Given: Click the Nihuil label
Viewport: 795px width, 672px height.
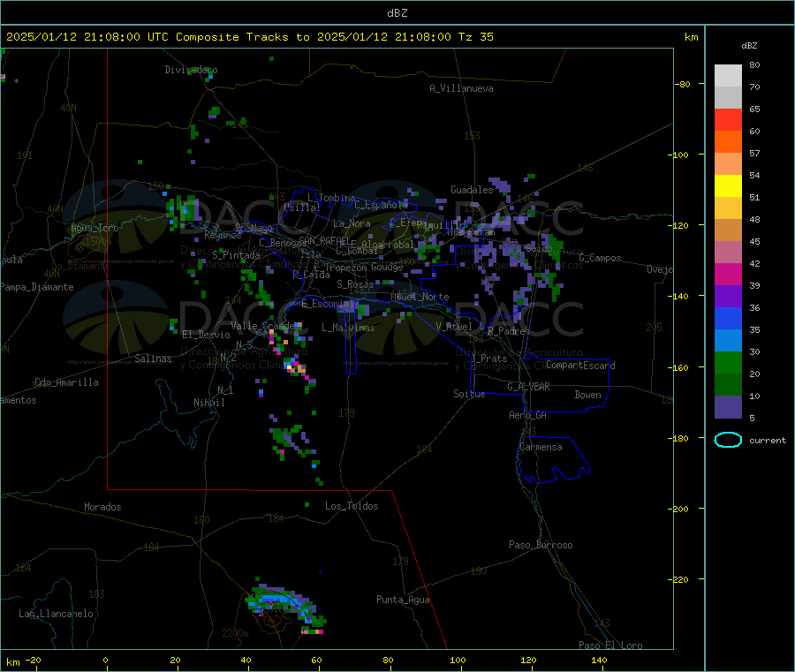Looking at the screenshot, I should click(x=208, y=403).
